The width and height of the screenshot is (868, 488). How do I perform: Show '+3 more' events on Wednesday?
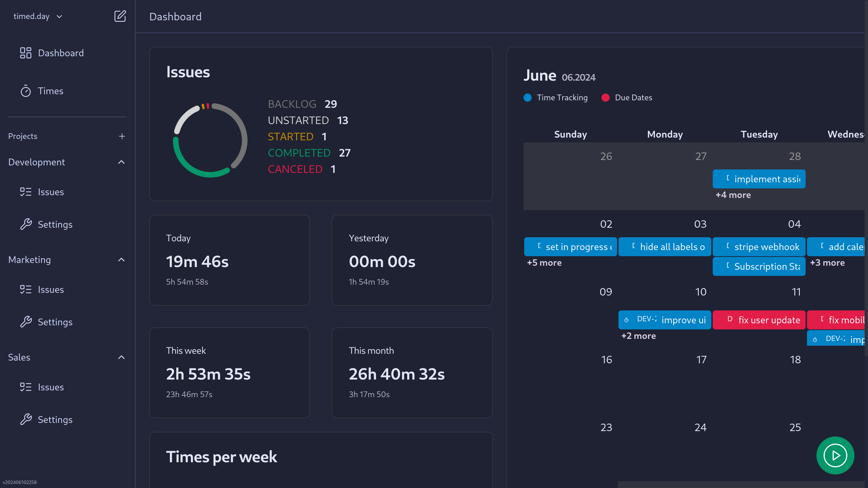tap(827, 263)
